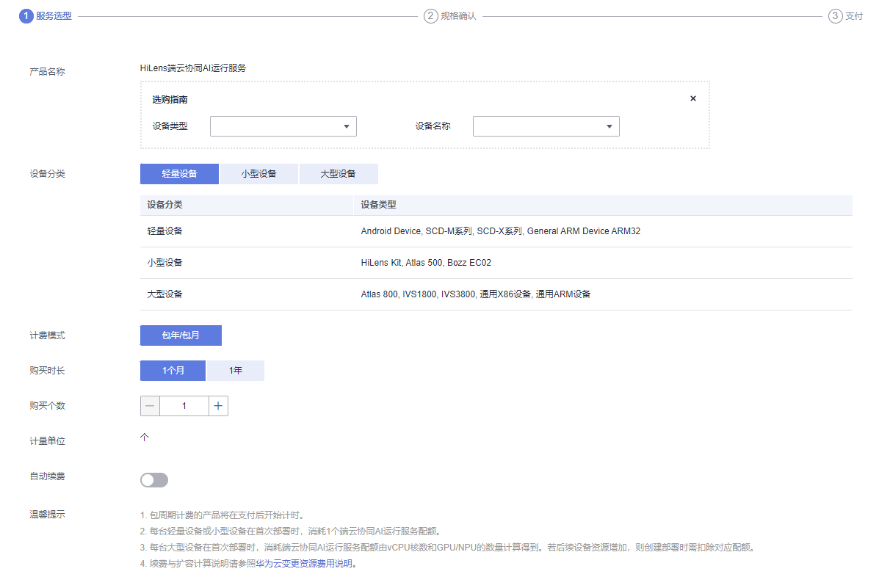Click the 设备类型 column header
This screenshot has height=588, width=879.
[x=378, y=205]
